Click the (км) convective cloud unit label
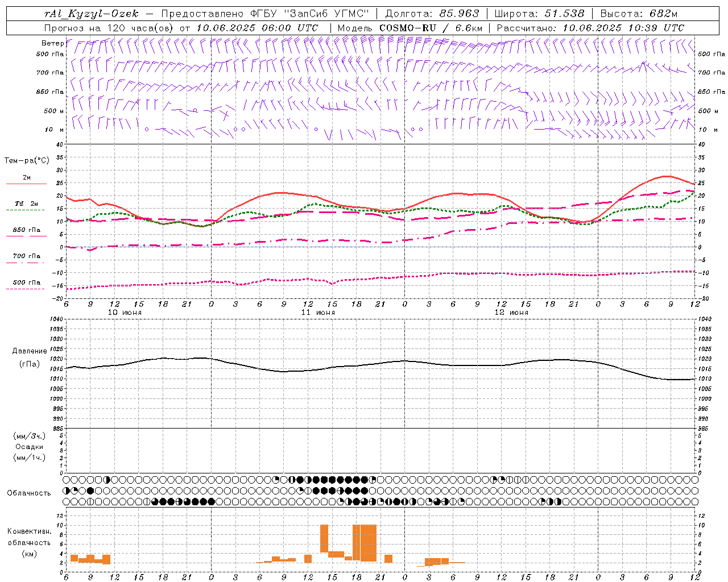The height and width of the screenshot is (582, 728). click(29, 554)
